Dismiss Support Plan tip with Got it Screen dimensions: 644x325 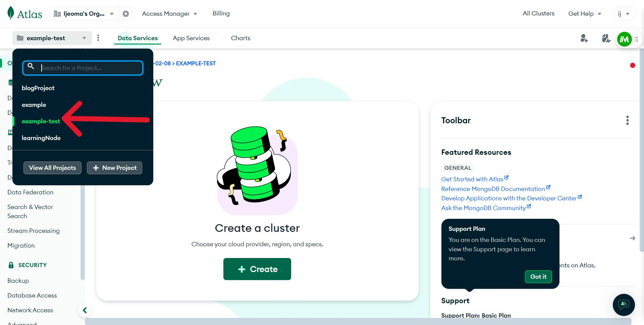[x=538, y=277]
